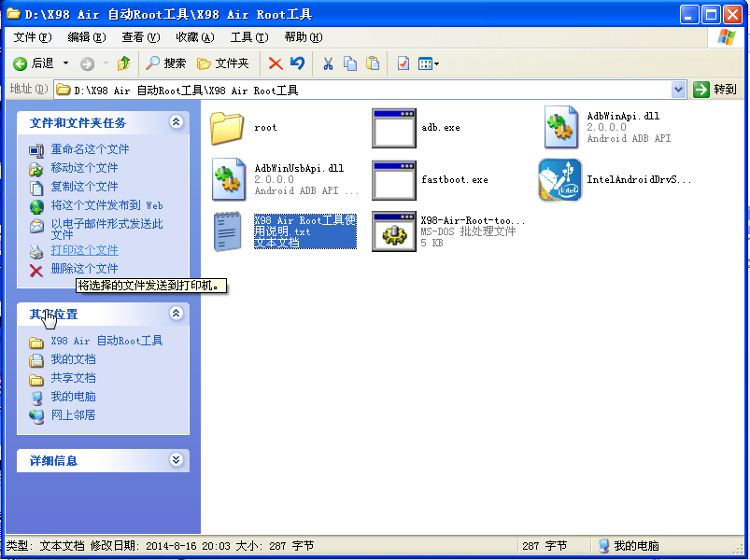Select the X98 Air Root工具使用说明.txt notepad icon
Viewport: 750px width, 560px height.
pyautogui.click(x=227, y=231)
